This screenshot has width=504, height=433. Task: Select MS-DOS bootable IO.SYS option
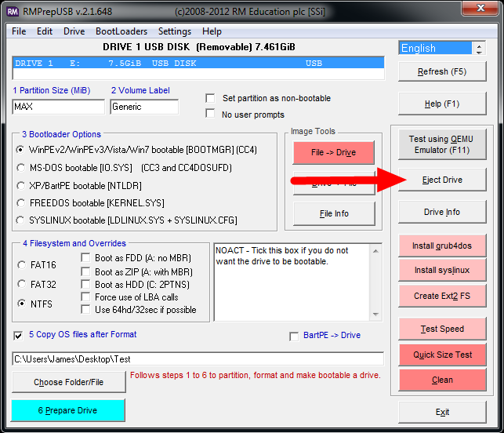(x=20, y=168)
